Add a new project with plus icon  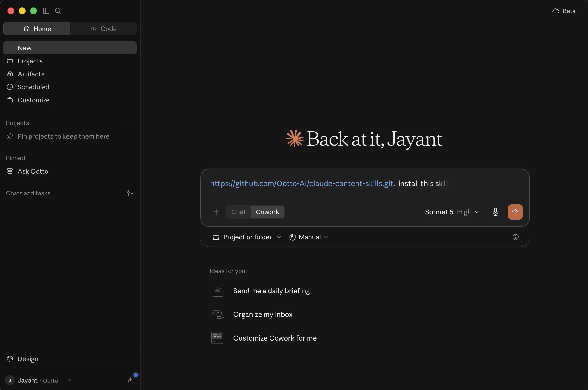click(130, 123)
